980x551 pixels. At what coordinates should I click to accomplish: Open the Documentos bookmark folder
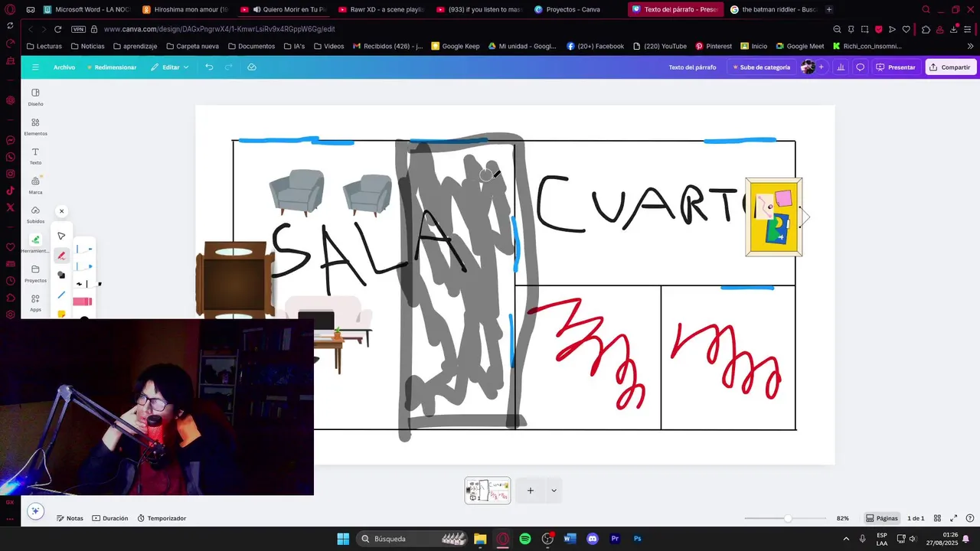251,46
